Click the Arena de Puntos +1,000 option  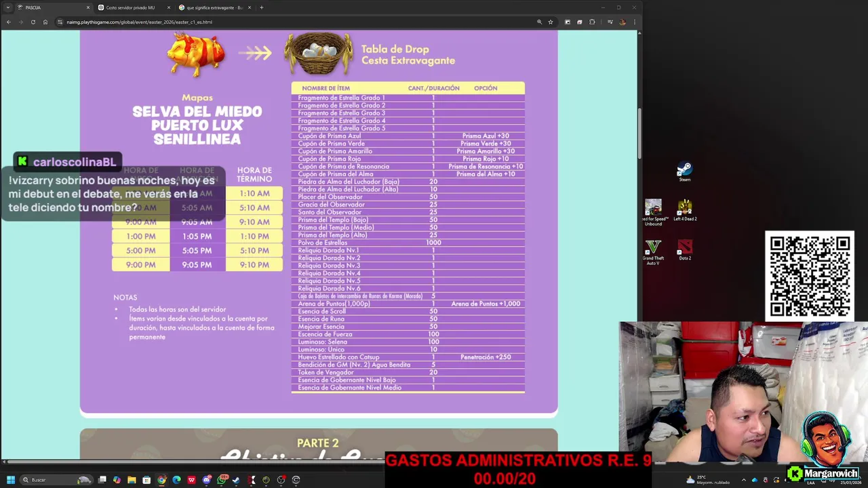coord(486,304)
